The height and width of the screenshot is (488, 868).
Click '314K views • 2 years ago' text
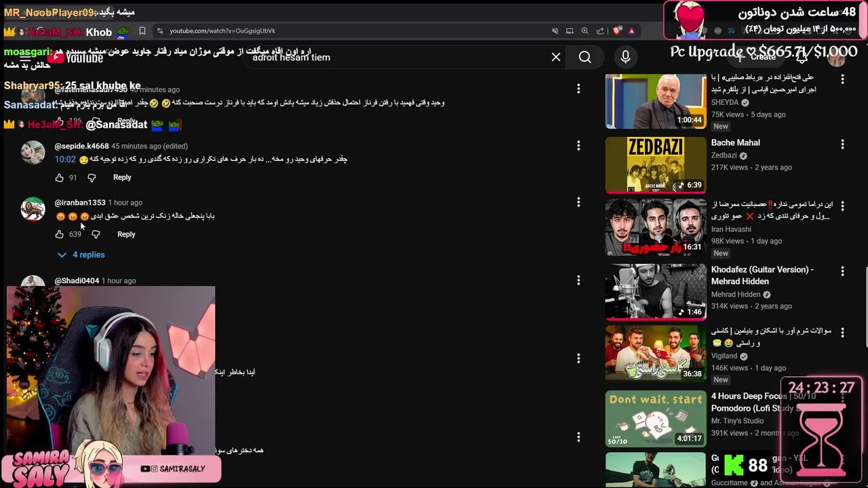[x=751, y=306]
